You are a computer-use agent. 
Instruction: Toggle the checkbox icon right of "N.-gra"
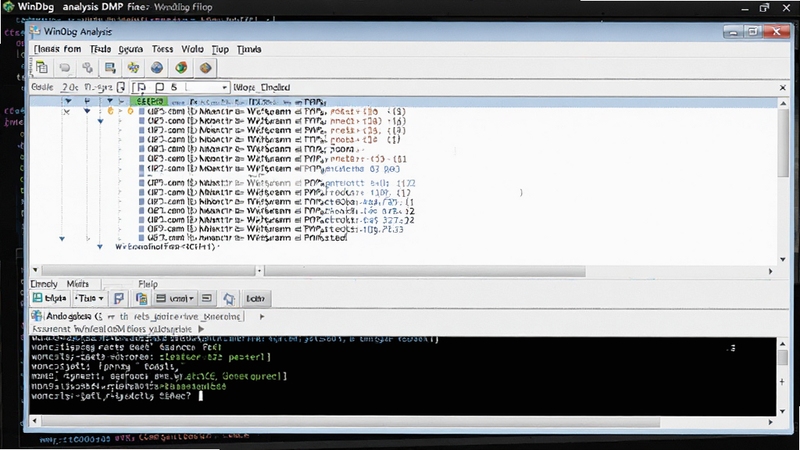point(121,87)
